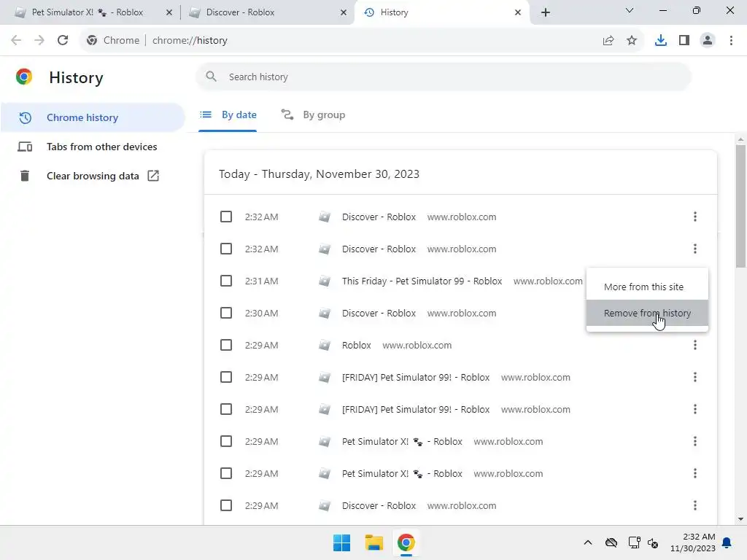Open a new tab with plus button
The height and width of the screenshot is (560, 747).
(x=546, y=12)
